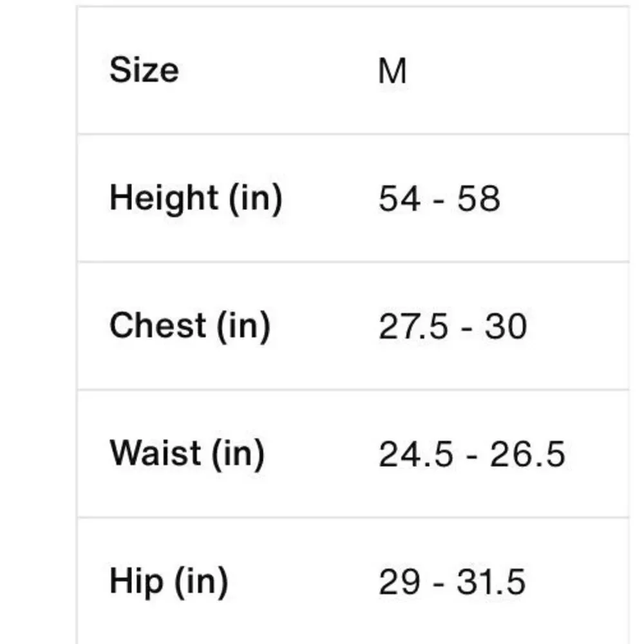Click the Chest (in) label
This screenshot has width=644, height=644.
(190, 326)
